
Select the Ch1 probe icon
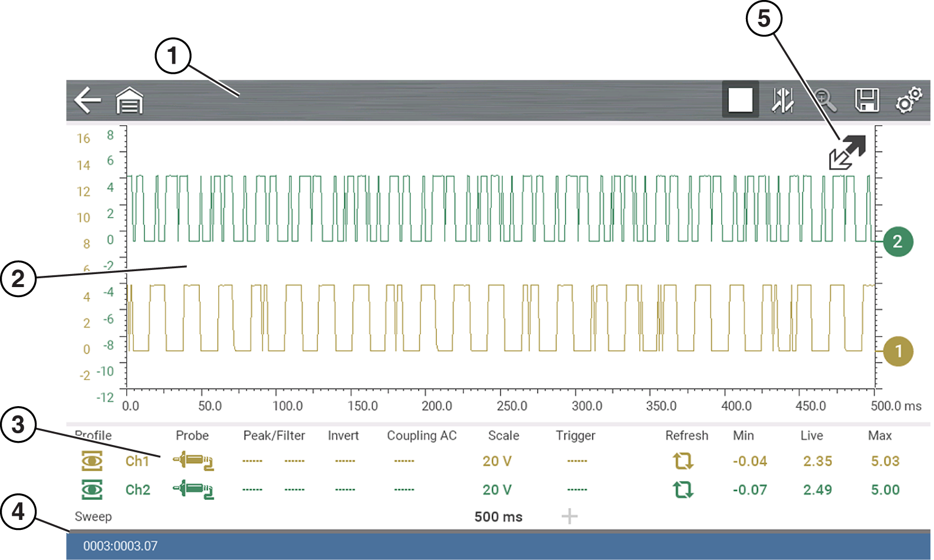[x=193, y=461]
